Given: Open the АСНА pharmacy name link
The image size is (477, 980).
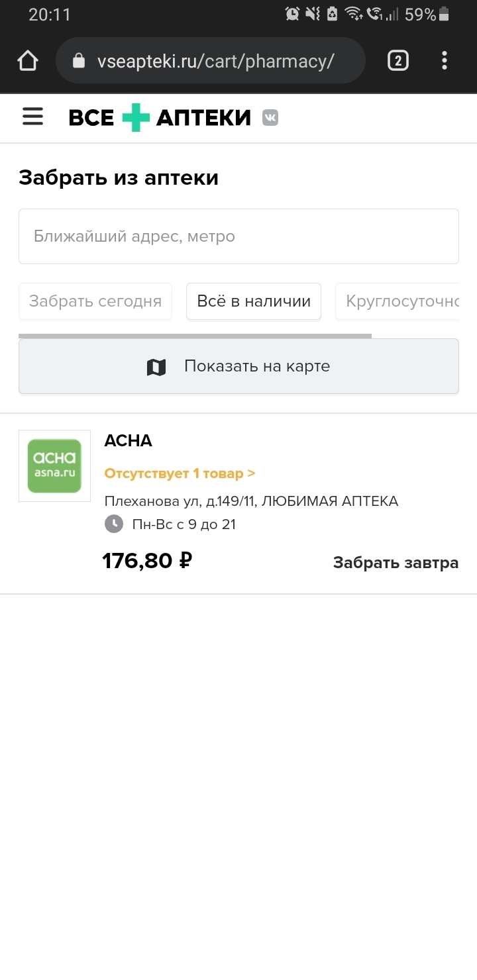Looking at the screenshot, I should [128, 441].
